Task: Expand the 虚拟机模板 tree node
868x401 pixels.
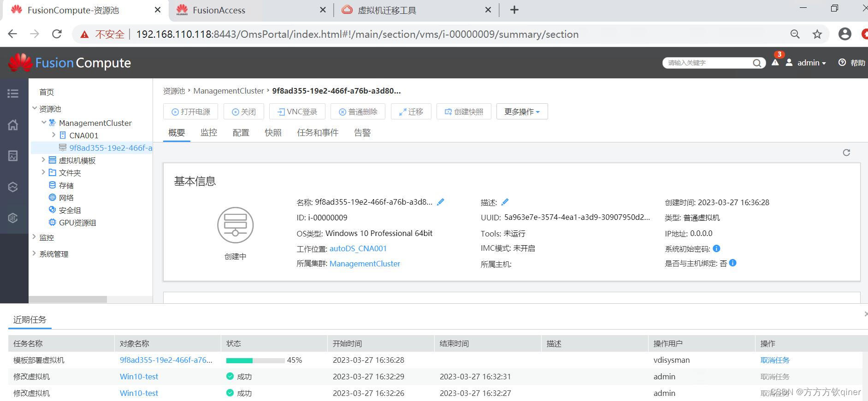Action: [43, 159]
